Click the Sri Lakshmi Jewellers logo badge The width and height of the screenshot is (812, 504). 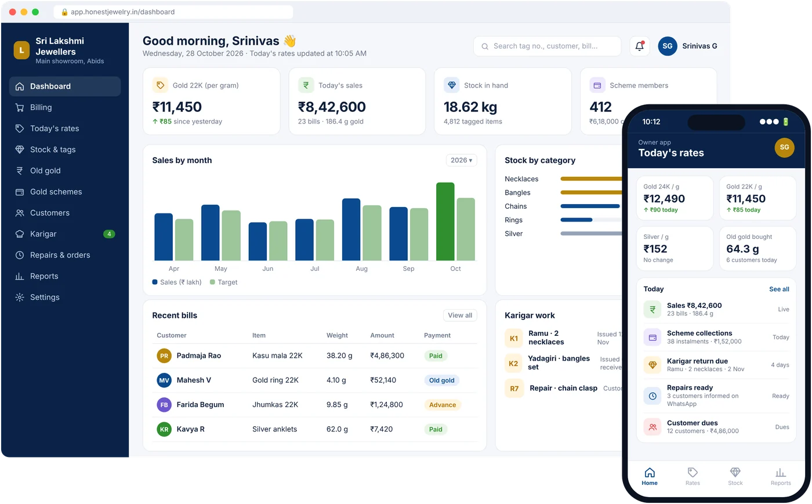(21, 50)
